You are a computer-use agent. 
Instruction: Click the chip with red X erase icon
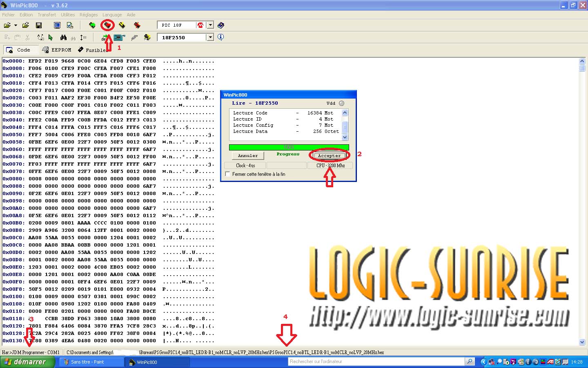137,25
